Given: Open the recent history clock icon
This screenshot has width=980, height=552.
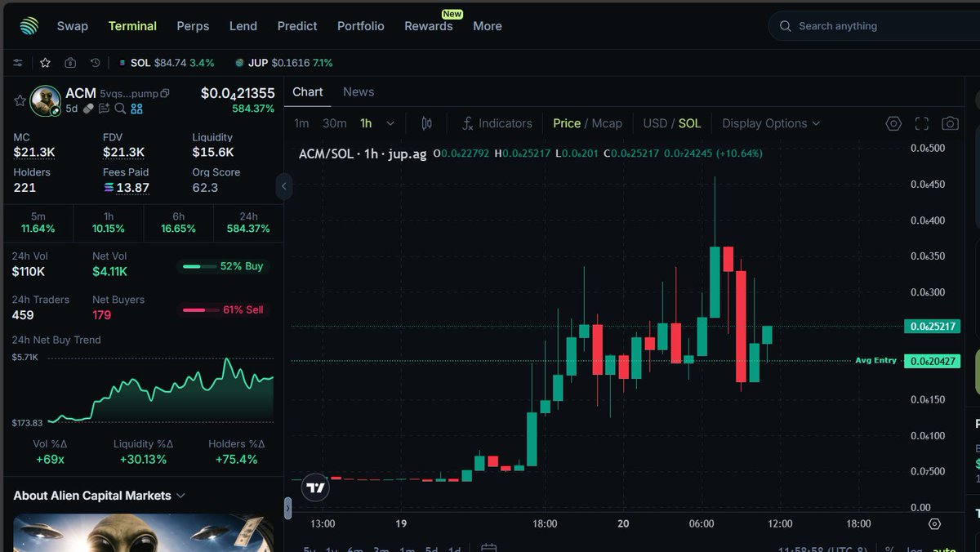Looking at the screenshot, I should point(96,63).
